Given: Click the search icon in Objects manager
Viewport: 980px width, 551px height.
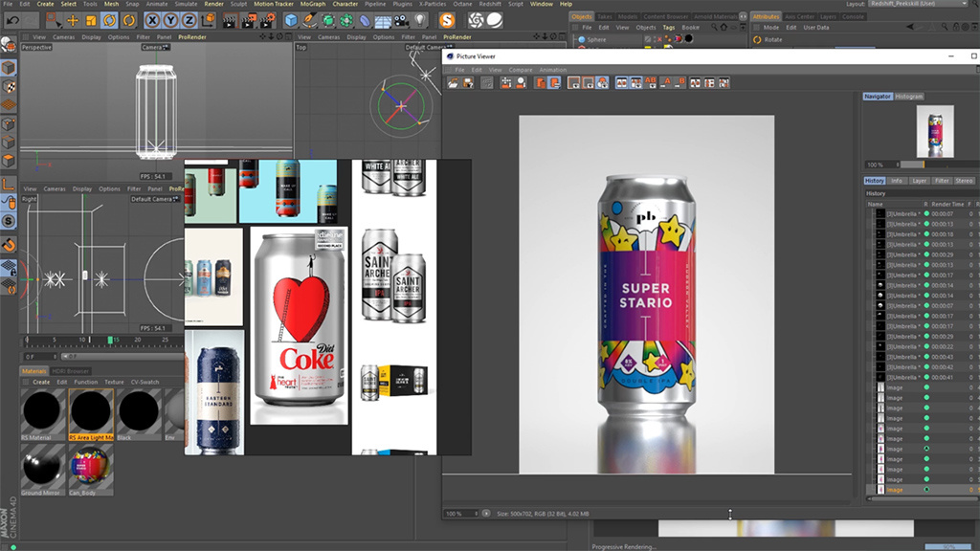Looking at the screenshot, I should 714,28.
